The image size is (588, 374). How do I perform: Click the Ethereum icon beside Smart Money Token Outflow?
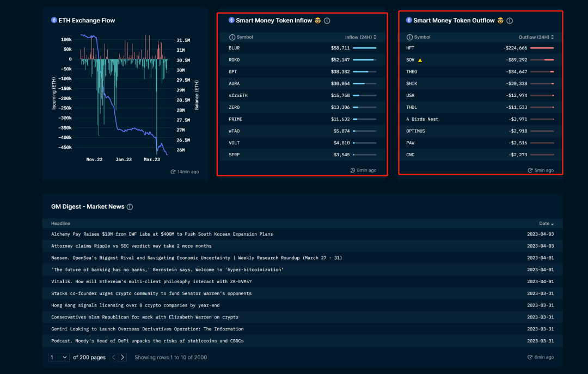click(x=409, y=20)
